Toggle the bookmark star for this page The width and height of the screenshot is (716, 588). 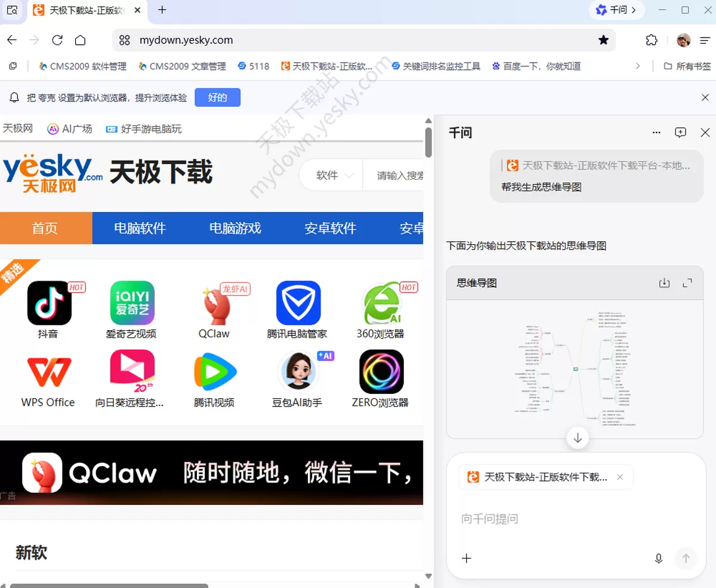click(x=603, y=40)
